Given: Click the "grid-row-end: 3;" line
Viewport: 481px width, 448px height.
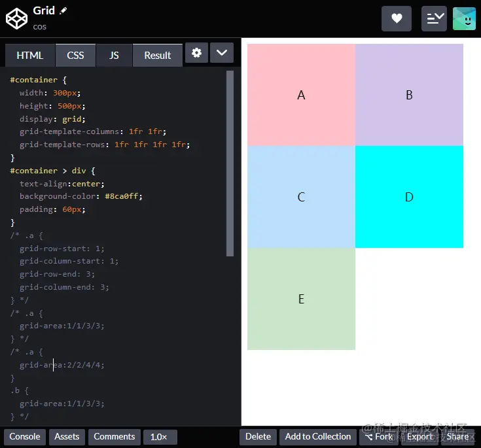Looking at the screenshot, I should point(57,274).
